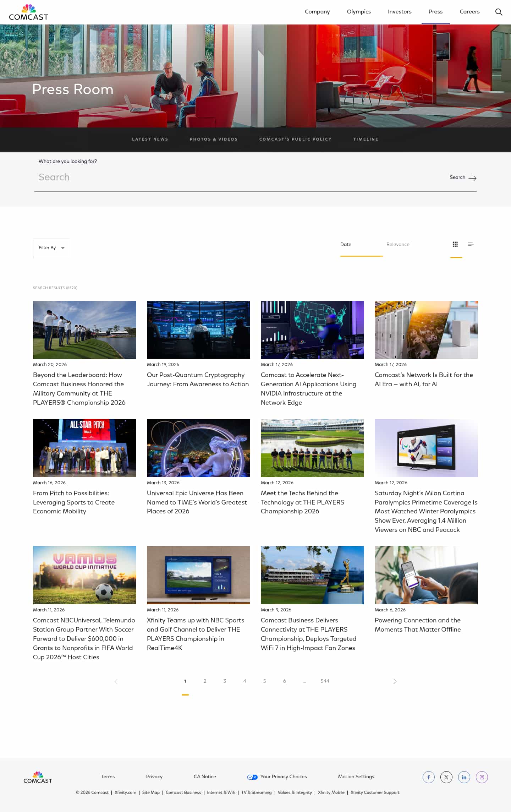Open the Post-Quantum Cryptography Journey article

point(198,380)
